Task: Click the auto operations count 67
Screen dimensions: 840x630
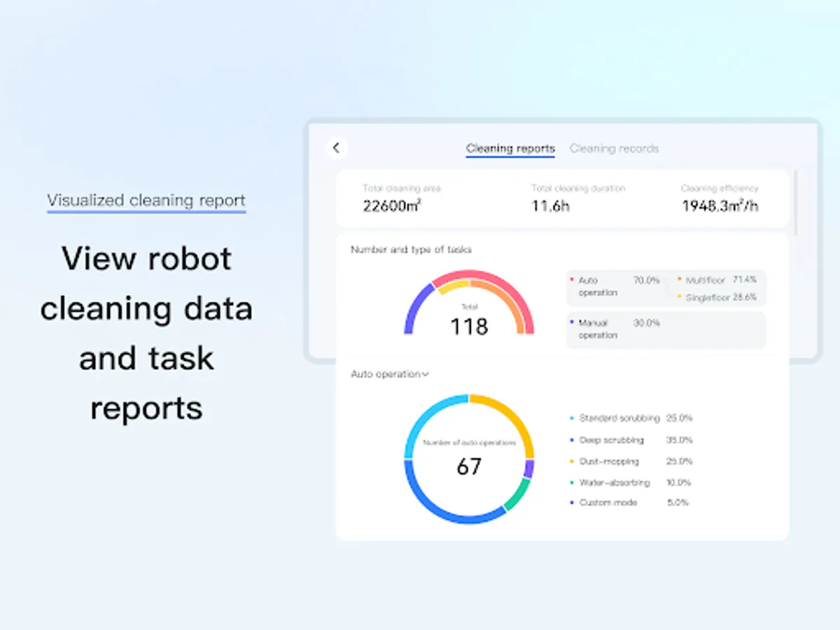Action: click(469, 466)
